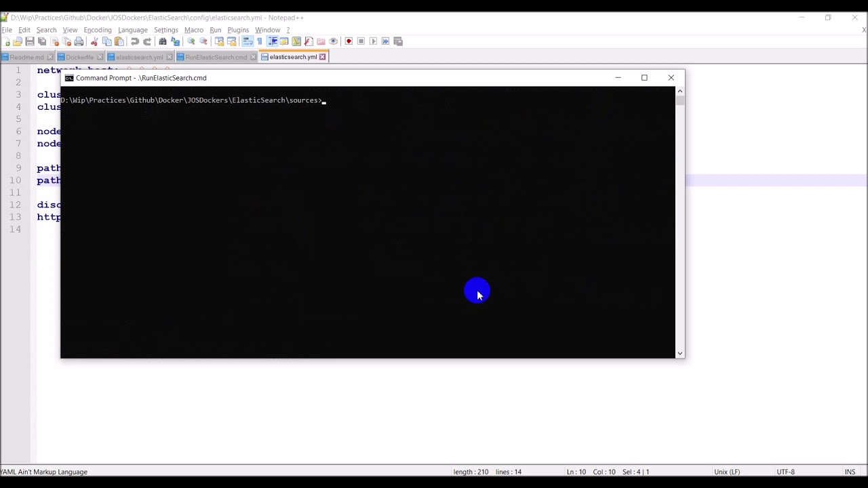Toggle synchronized horizontal scrolling
This screenshot has height=488, width=868.
(232, 41)
